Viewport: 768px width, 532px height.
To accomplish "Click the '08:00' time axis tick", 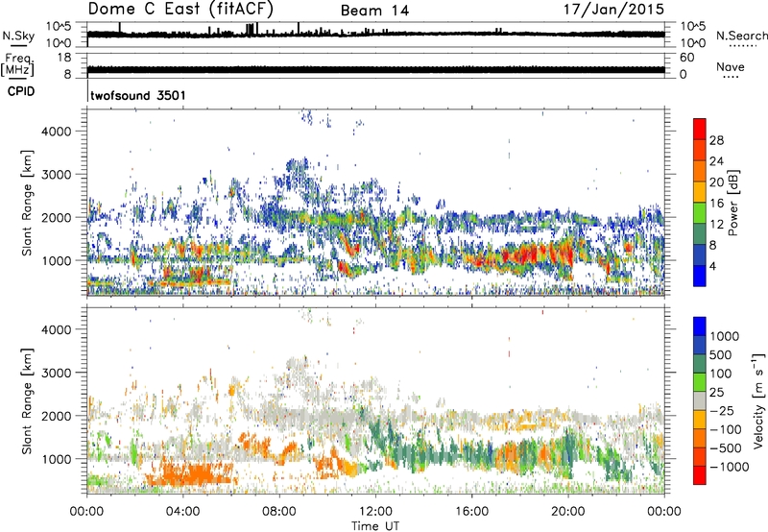I will click(279, 512).
